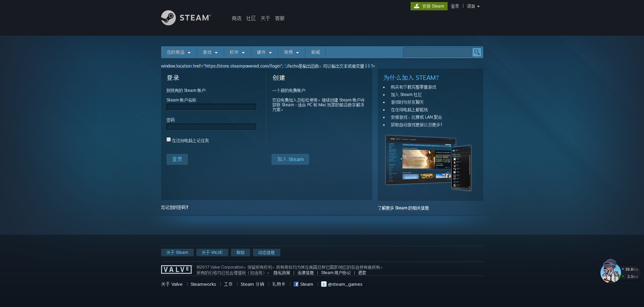Viewport: 644px width, 307px height.
Task: Click the 为什么加入 STEAM? heading
Action: (411, 78)
